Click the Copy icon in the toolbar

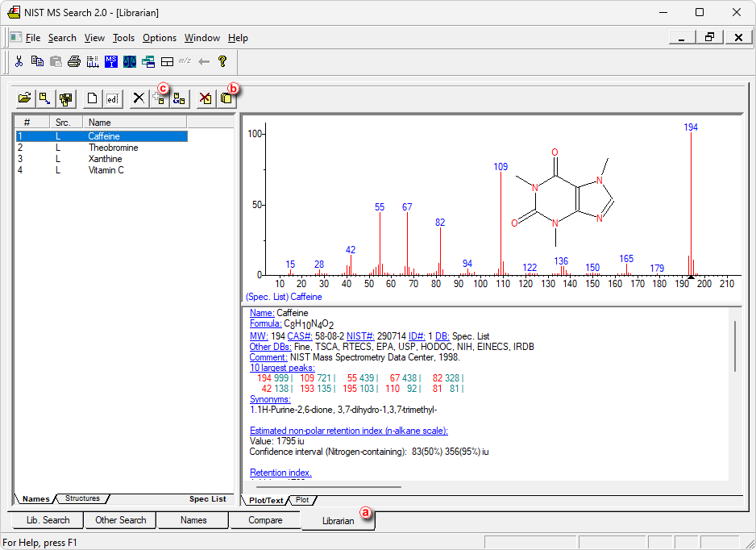[37, 61]
